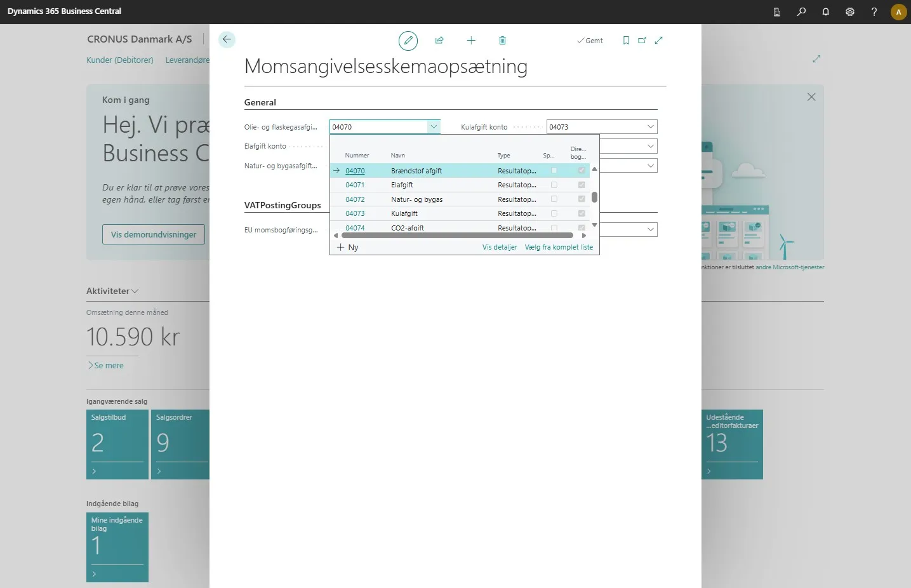
Task: Click the horizontal scroll left arrow
Action: pos(336,236)
